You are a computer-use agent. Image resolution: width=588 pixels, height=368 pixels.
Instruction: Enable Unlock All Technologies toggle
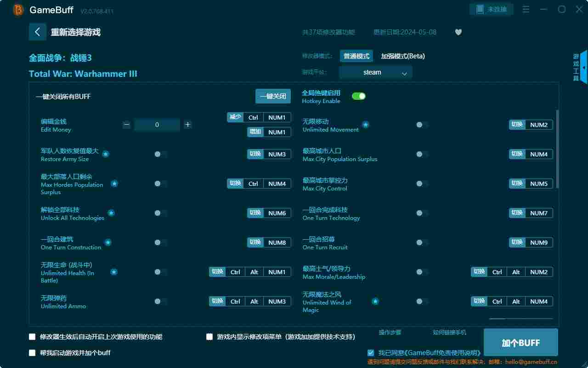coord(160,213)
